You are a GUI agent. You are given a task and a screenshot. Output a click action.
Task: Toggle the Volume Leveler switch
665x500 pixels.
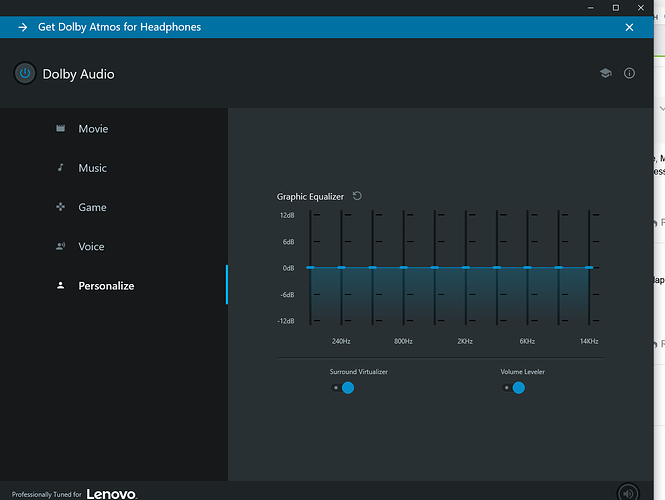coord(513,387)
